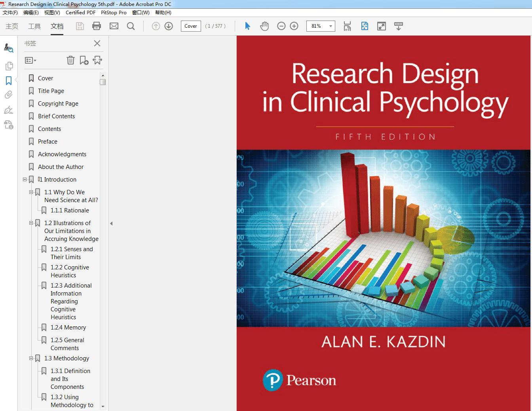Screen dimensions: 532x411
Task: Delete selected bookmark with trash icon
Action: (70, 60)
